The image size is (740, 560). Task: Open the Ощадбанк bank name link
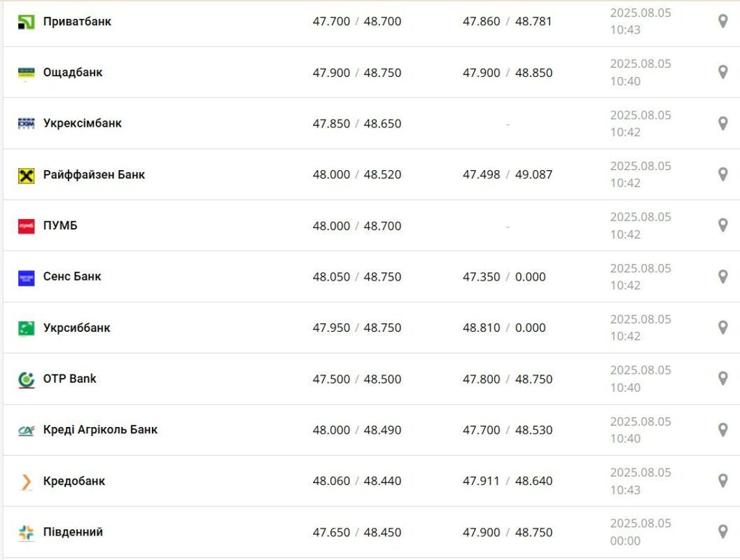73,72
